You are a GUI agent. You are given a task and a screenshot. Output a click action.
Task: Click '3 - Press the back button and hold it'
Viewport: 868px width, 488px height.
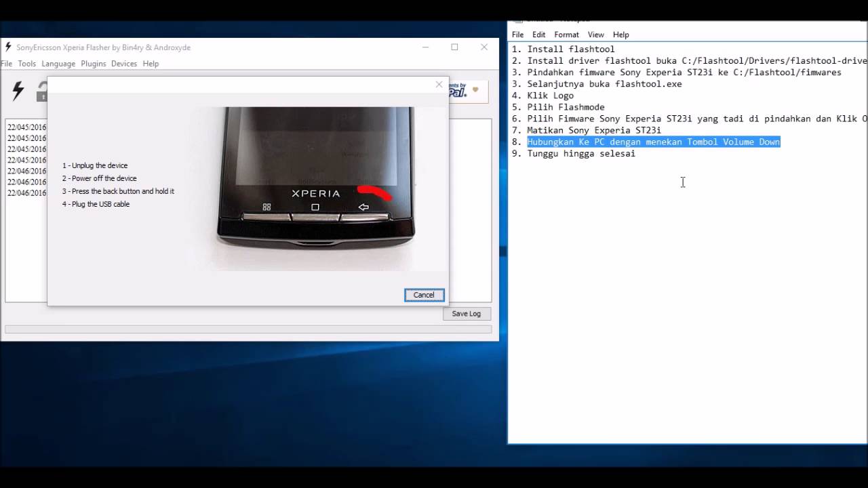[118, 191]
